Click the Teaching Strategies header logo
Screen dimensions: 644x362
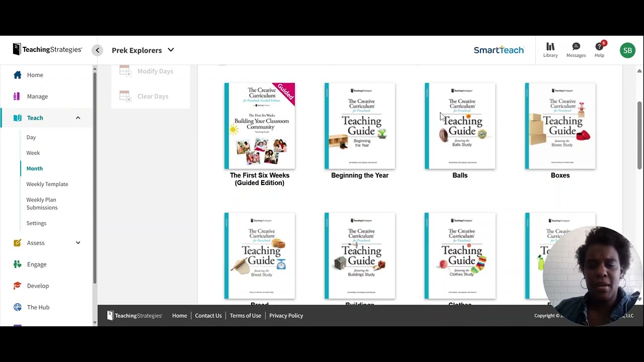tap(48, 49)
